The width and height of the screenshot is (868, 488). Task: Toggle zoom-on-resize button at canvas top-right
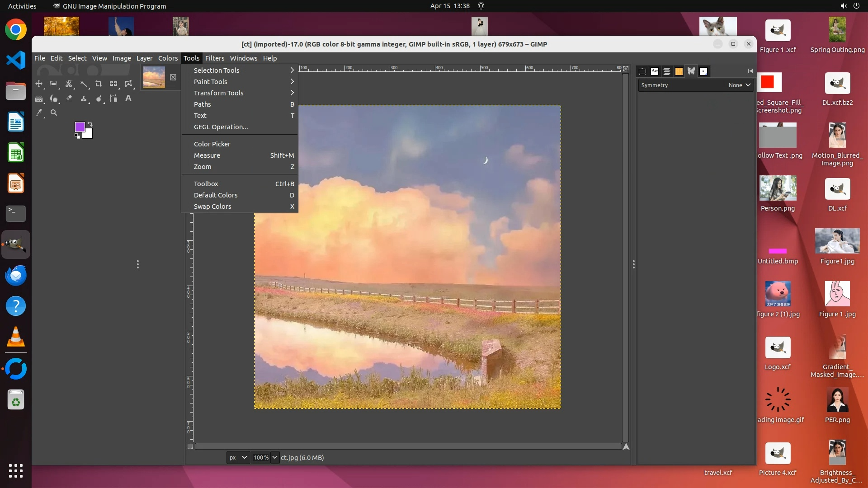[x=626, y=69]
